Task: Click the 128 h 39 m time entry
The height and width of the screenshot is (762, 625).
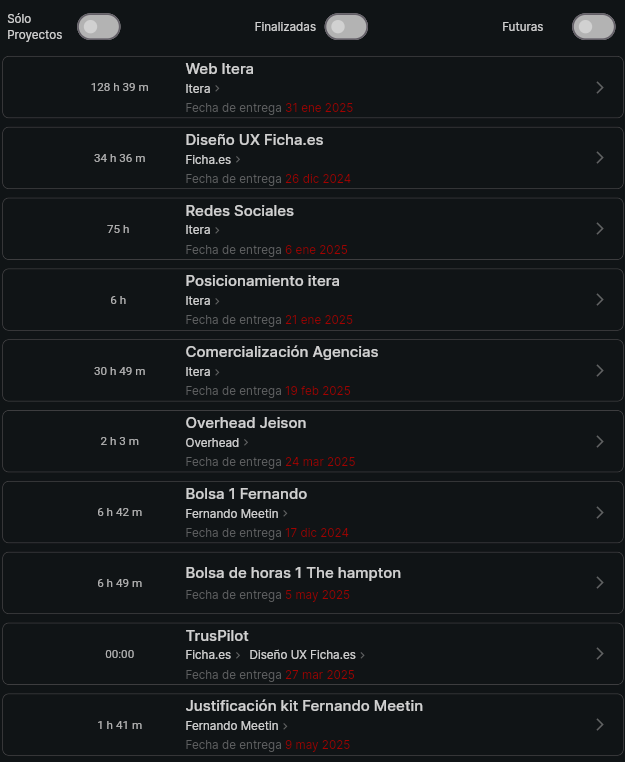Action: 119,87
